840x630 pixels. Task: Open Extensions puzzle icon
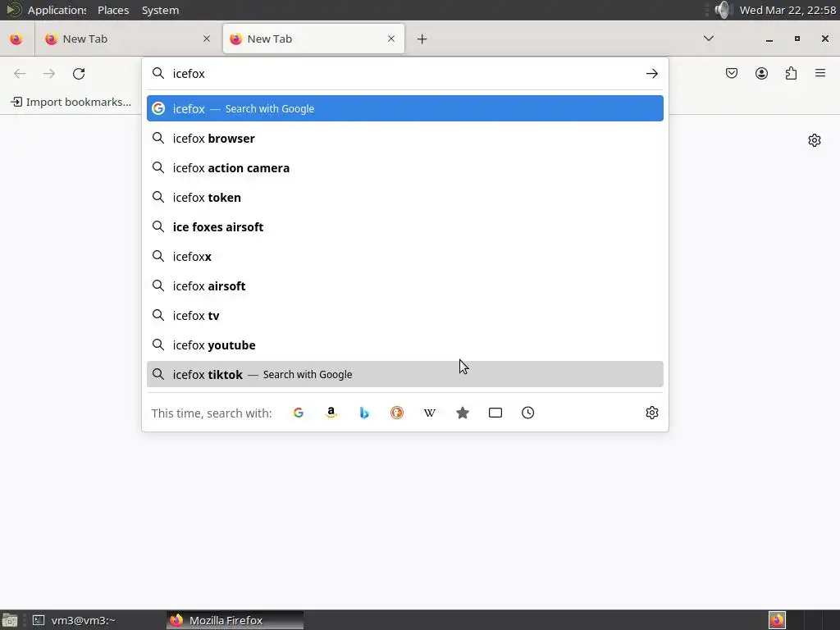792,73
